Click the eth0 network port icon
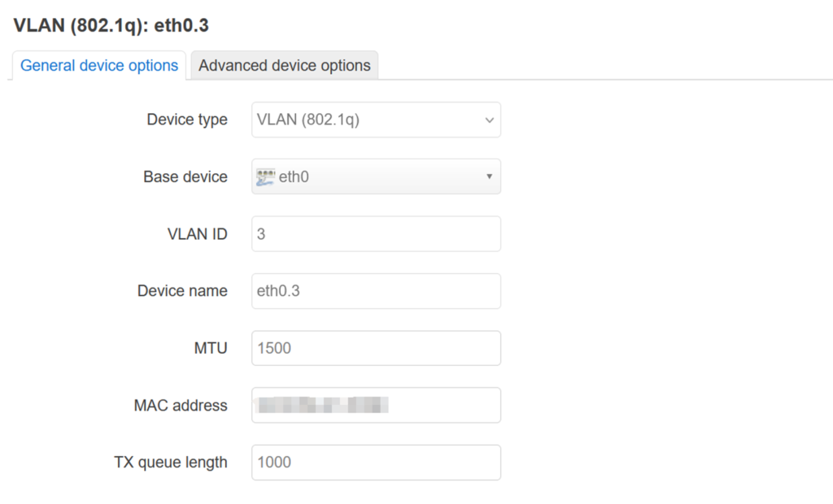Image resolution: width=833 pixels, height=504 pixels. coord(265,176)
